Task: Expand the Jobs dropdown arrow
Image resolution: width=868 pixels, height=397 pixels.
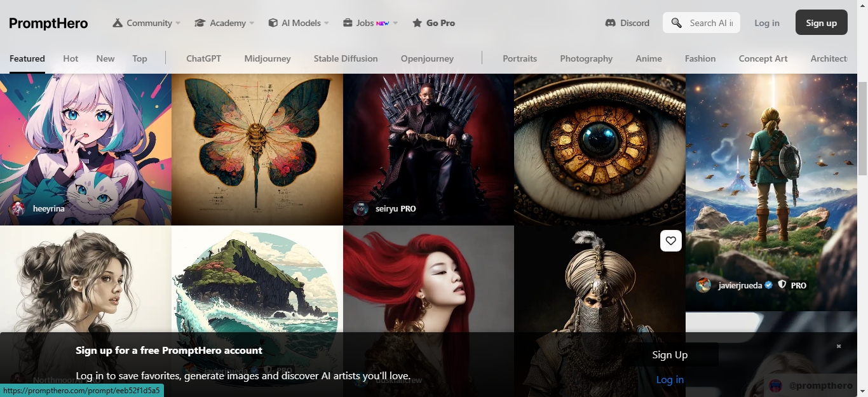Action: click(395, 24)
